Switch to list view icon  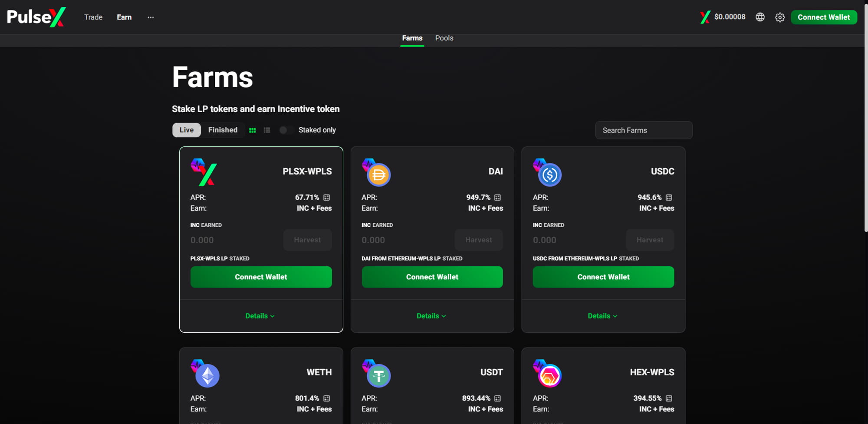[x=267, y=130]
